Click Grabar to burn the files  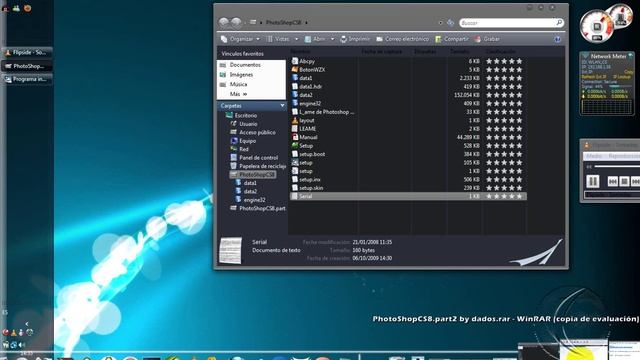pyautogui.click(x=487, y=39)
